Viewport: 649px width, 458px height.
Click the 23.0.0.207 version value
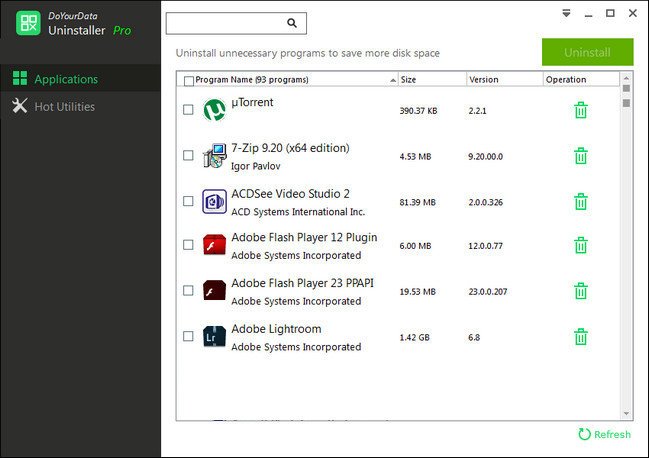click(x=488, y=292)
